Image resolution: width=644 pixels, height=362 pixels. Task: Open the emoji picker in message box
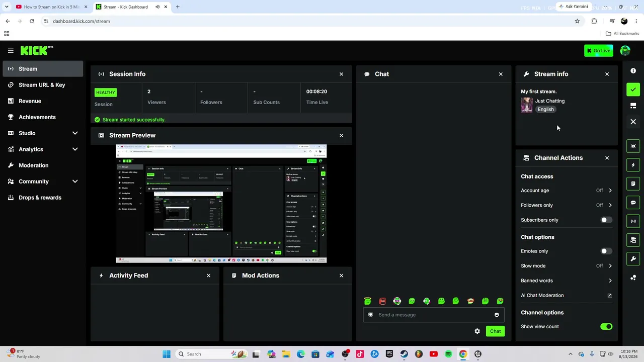497,315
